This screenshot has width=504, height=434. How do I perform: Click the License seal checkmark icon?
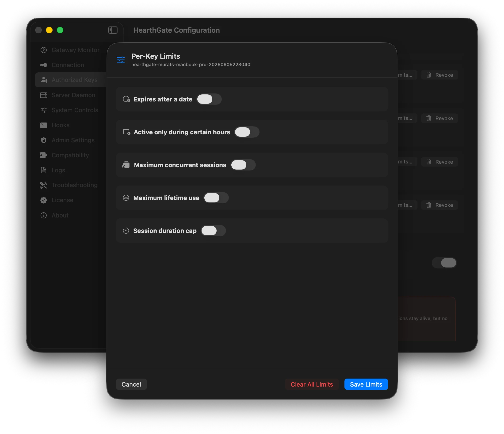[x=44, y=200]
